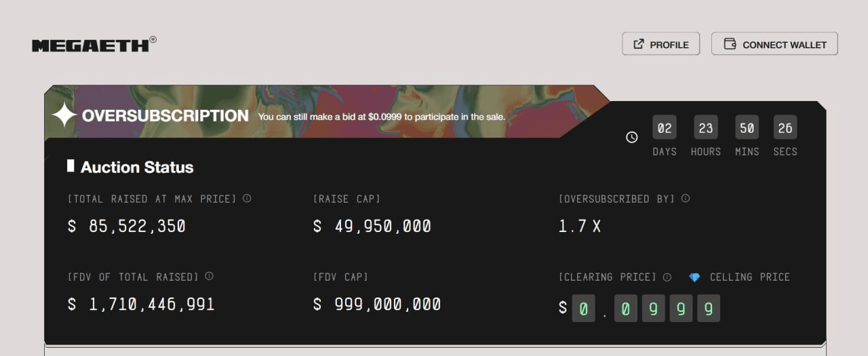This screenshot has width=868, height=356.
Task: Click the $0.0999 bid notice text
Action: (x=381, y=117)
